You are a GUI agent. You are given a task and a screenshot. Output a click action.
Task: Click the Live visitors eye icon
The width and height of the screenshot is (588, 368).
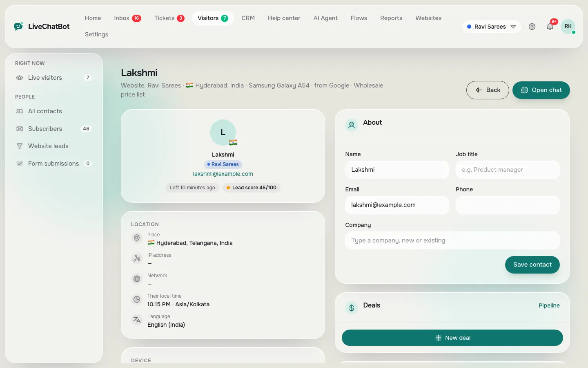20,78
